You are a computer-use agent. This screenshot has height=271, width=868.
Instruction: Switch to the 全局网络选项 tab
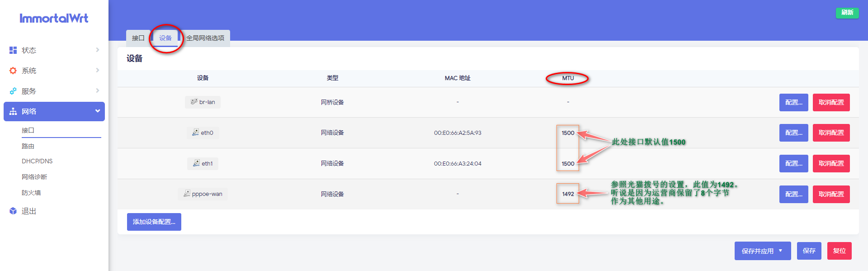(x=205, y=38)
